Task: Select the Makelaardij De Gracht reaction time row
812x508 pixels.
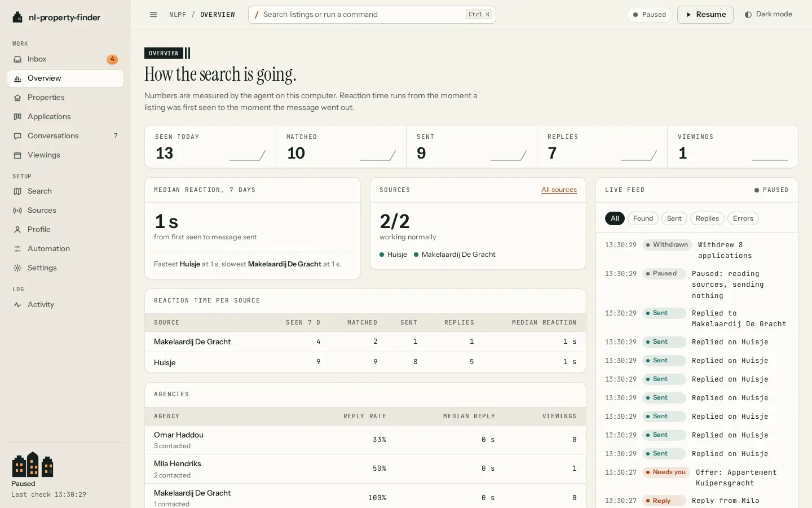Action: tap(365, 341)
